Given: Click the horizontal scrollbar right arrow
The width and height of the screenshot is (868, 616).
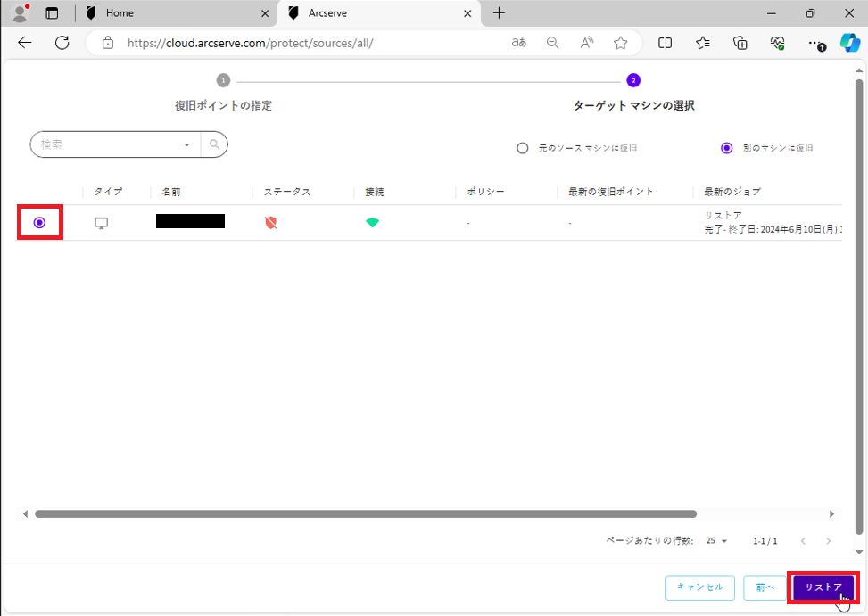Looking at the screenshot, I should pos(831,514).
